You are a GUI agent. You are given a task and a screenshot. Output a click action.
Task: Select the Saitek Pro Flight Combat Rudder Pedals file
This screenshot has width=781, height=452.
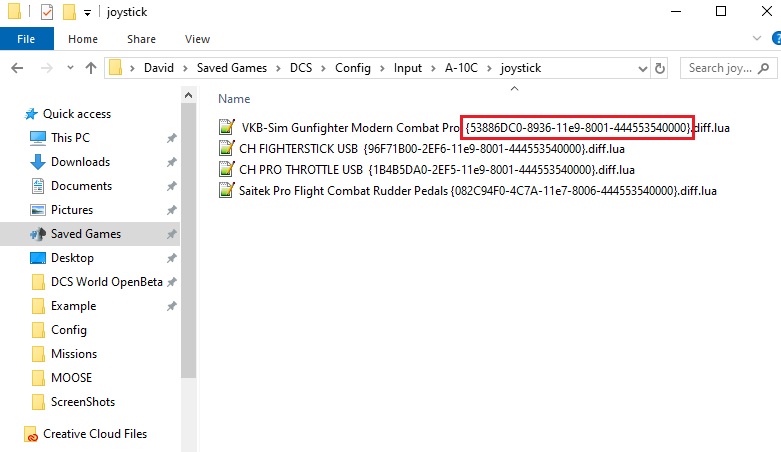467,191
